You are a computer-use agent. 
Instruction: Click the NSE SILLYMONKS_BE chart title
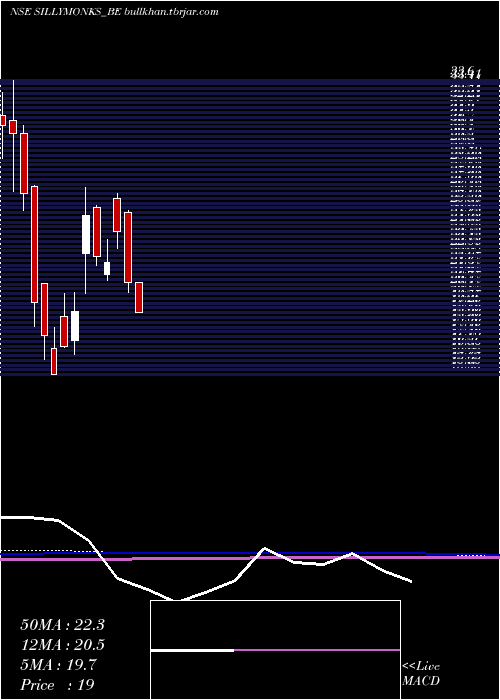coord(114,12)
